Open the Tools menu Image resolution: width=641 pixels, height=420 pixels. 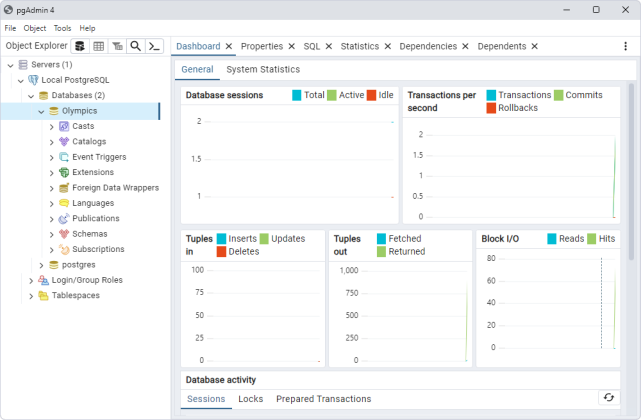tap(62, 28)
